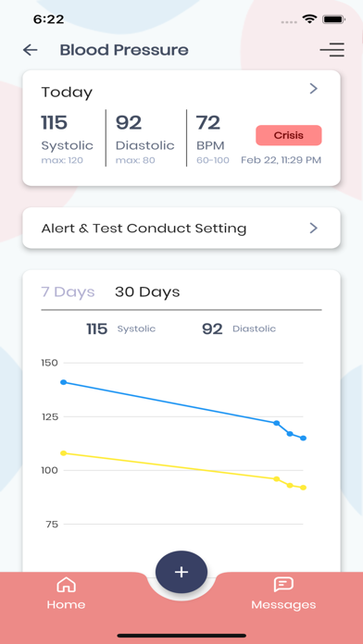This screenshot has width=363, height=644.
Task: Switch to the 7 Days tab
Action: 68,292
